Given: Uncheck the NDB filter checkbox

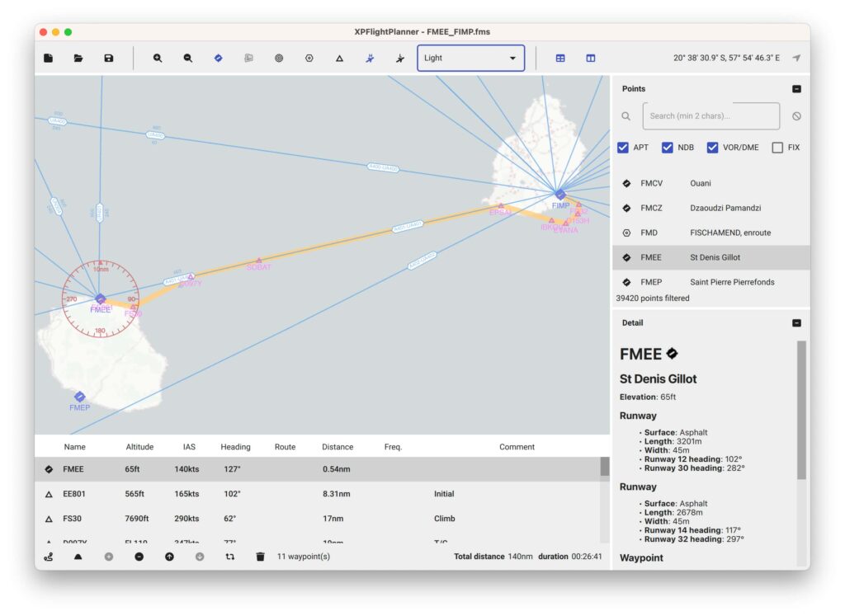Looking at the screenshot, I should (x=667, y=148).
